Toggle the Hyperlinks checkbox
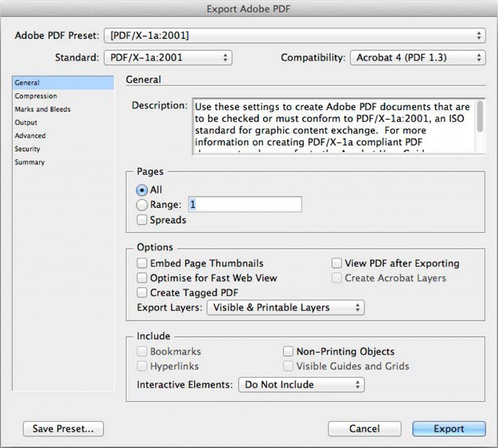 click(142, 366)
